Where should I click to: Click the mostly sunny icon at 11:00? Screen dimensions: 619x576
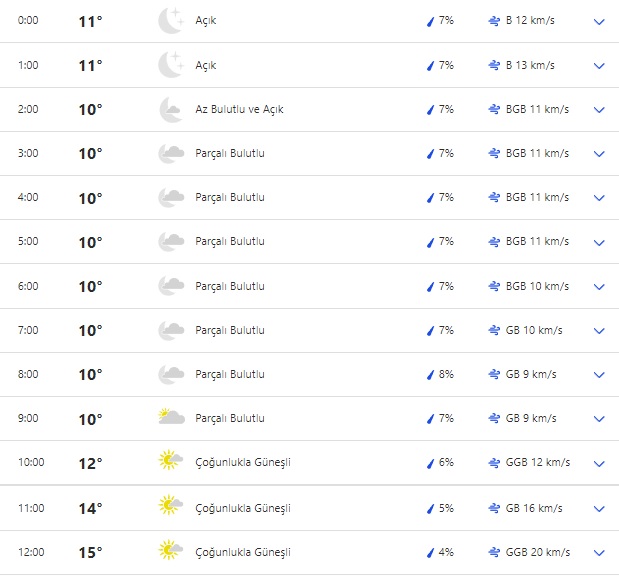pyautogui.click(x=170, y=507)
